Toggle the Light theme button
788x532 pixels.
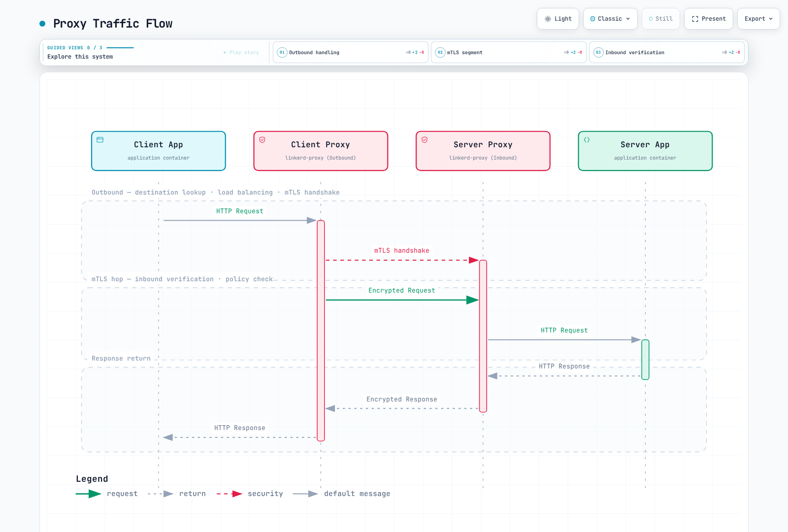pos(558,19)
